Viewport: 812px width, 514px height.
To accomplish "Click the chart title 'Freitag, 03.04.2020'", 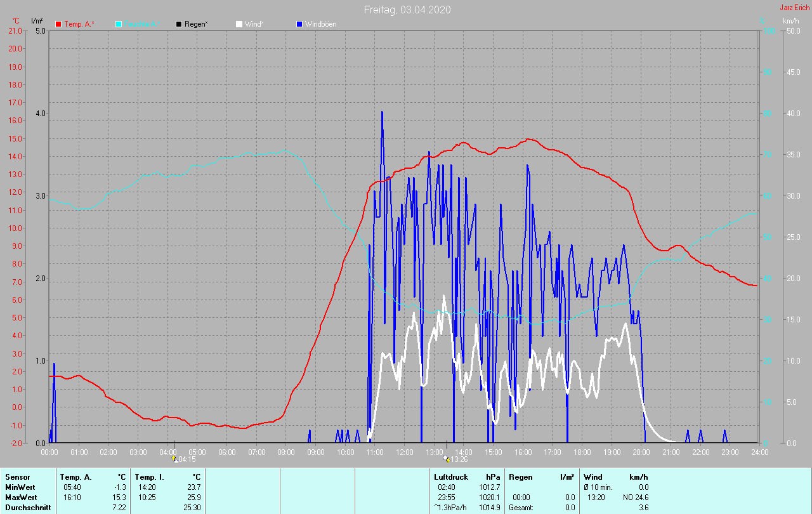I will pos(408,10).
